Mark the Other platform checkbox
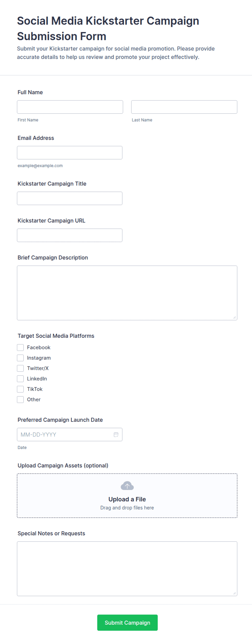The height and width of the screenshot is (644, 252). pyautogui.click(x=20, y=399)
